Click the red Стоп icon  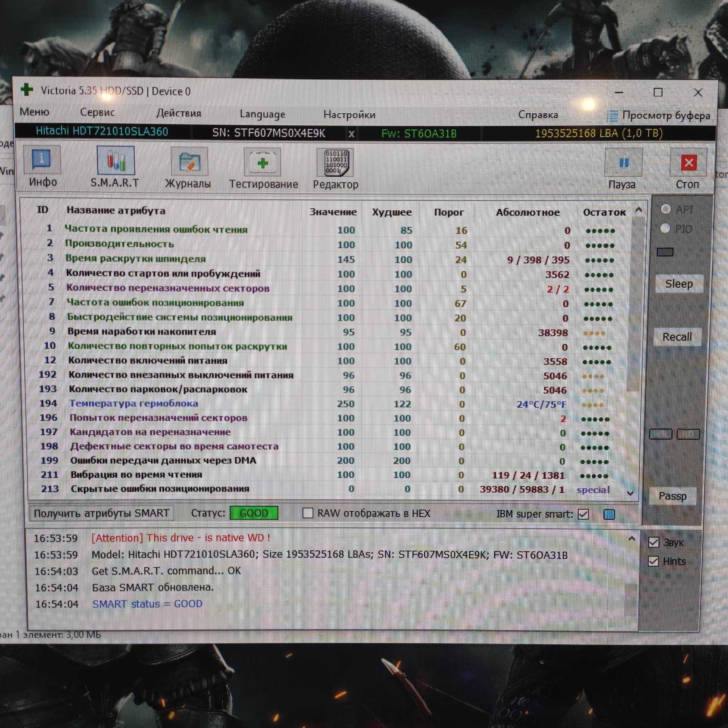click(688, 163)
